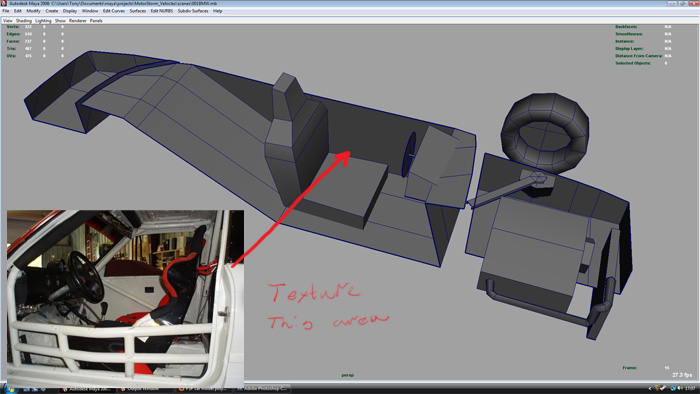This screenshot has width=700, height=394.
Task: Open the Edit NURBS menu
Action: 162,11
